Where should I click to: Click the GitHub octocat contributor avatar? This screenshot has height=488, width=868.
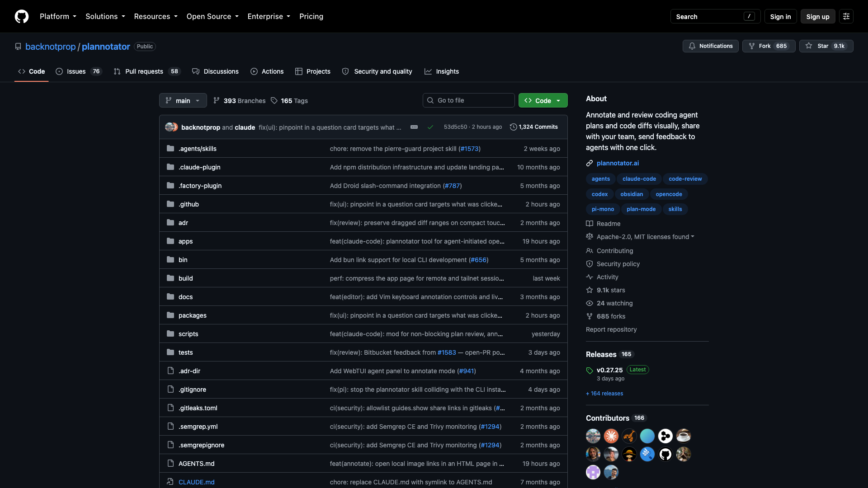665,454
